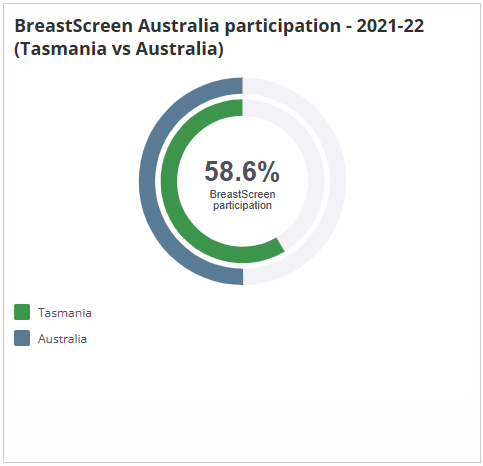
Task: Click the bottom end of blue Australia arc
Action: point(238,276)
